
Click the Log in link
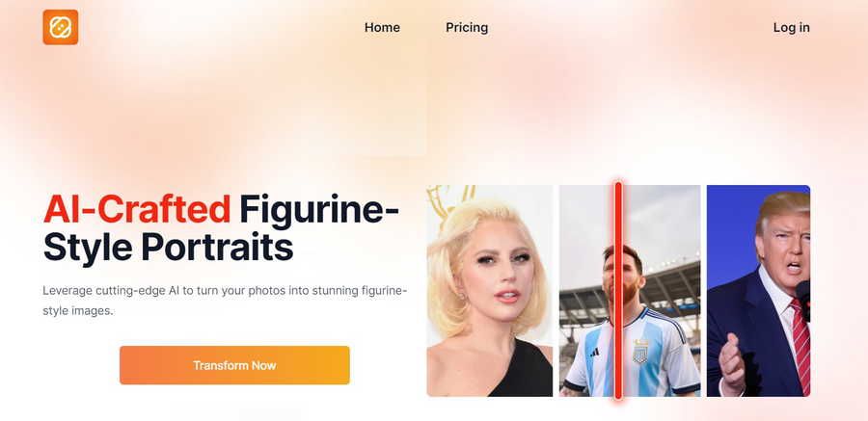click(x=791, y=28)
